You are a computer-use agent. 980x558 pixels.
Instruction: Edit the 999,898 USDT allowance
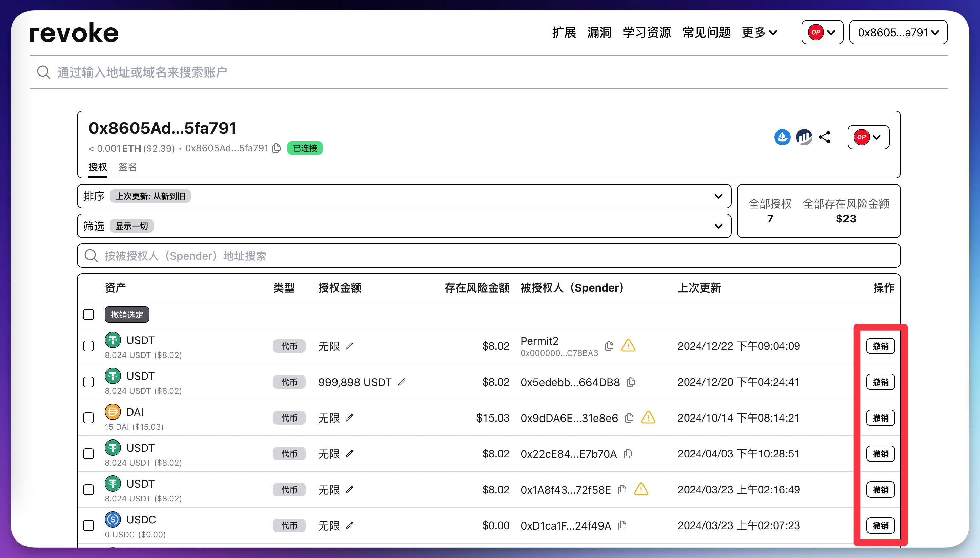coord(401,382)
